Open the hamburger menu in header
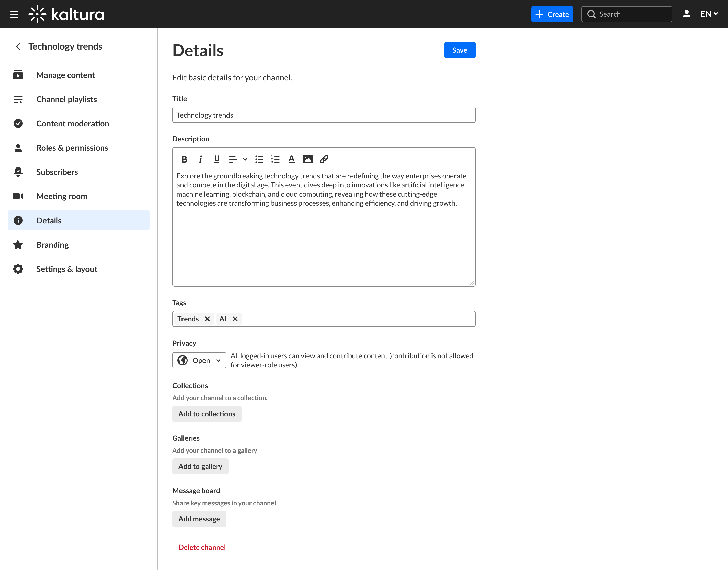Image resolution: width=728 pixels, height=570 pixels. point(14,14)
